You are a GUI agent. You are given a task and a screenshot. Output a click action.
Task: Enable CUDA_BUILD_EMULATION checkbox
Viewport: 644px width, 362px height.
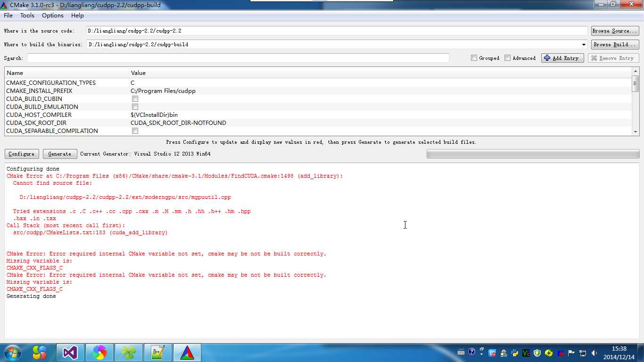click(x=135, y=107)
